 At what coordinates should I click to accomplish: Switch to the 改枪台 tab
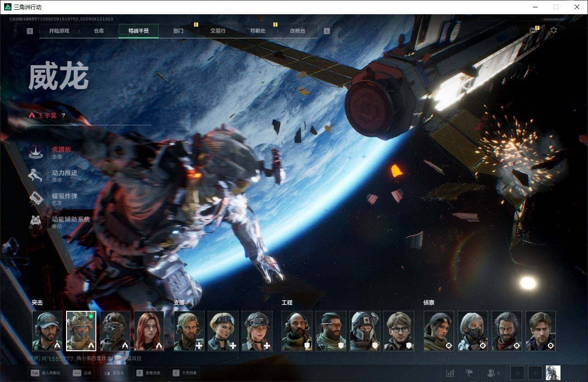[297, 31]
